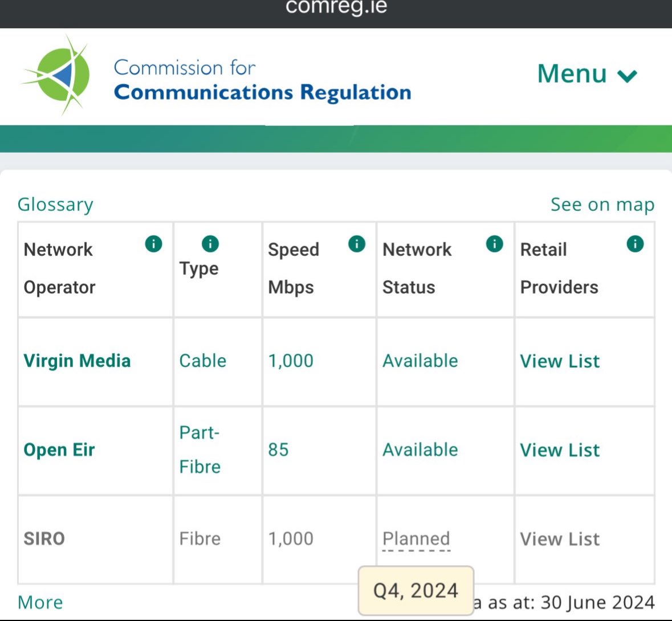Click the More link
Screen dimensions: 672x621
(40, 603)
